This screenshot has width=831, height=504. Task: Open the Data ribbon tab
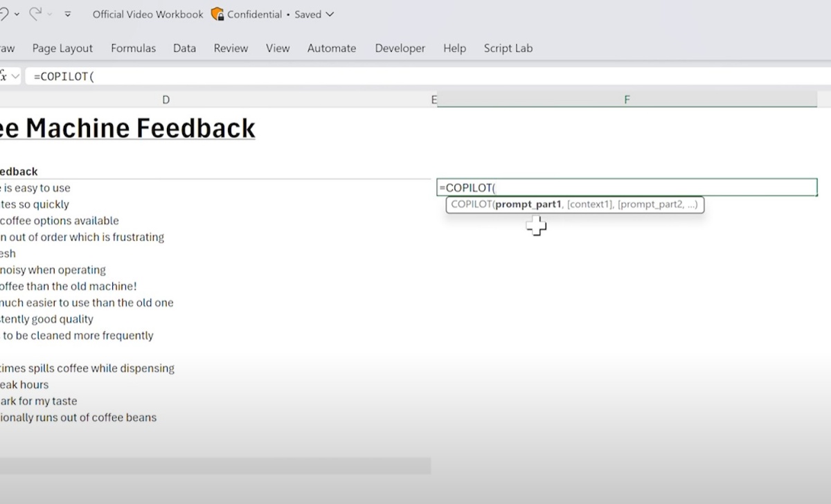point(184,48)
